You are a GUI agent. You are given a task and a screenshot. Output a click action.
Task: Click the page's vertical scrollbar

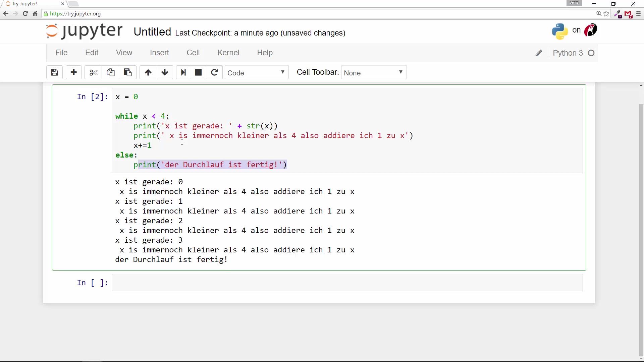(x=641, y=228)
